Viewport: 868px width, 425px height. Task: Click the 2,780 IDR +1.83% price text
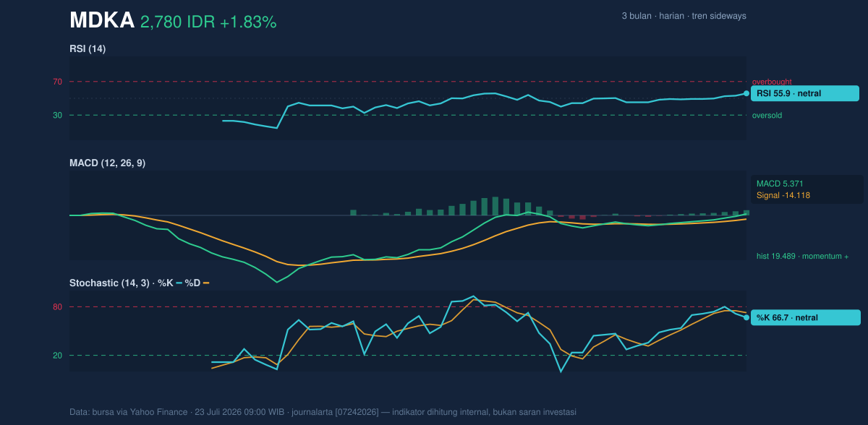(208, 22)
